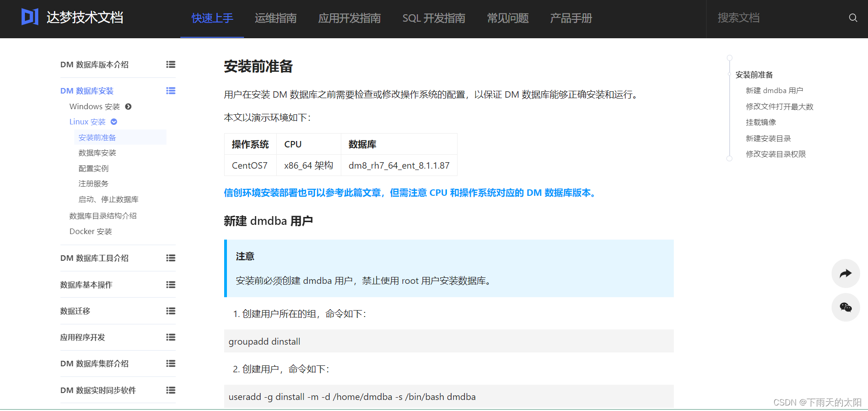Click table cell CentOS7
868x411 pixels.
(250, 165)
